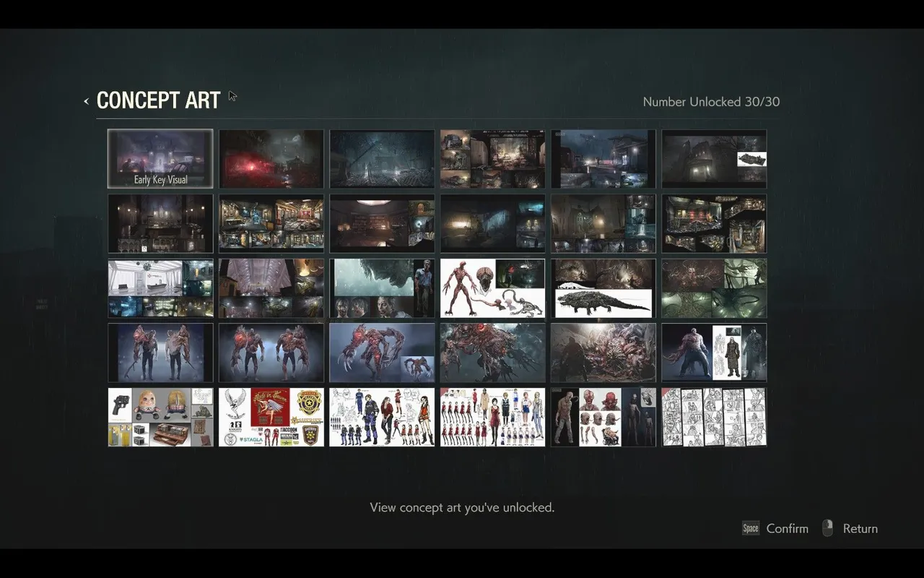
Task: Click the Space key Confirm prompt
Action: (775, 528)
